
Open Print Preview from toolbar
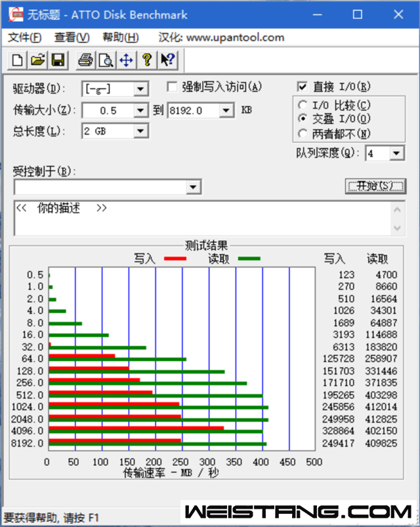[105, 61]
